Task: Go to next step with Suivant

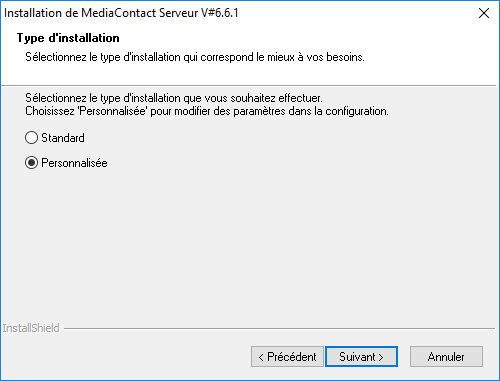Action: click(361, 357)
